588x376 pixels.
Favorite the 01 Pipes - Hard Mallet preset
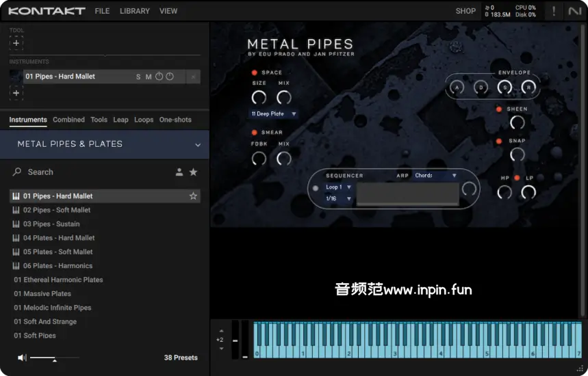(193, 196)
